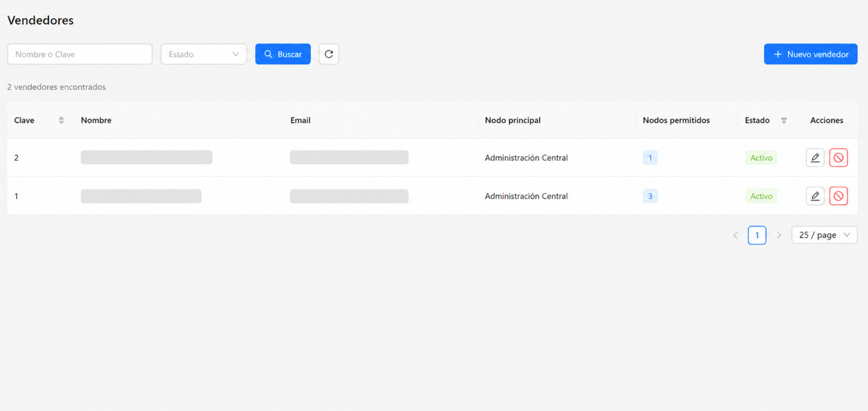Open the 25 / page size dropdown
Viewport: 868px width, 411px height.
click(x=824, y=235)
